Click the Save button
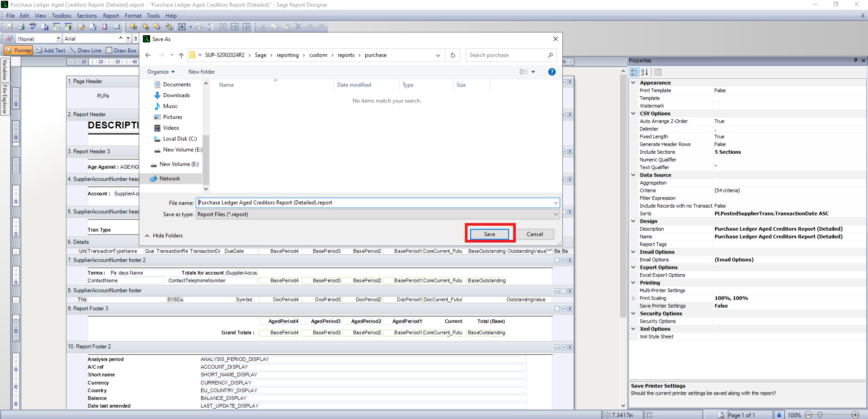The height and width of the screenshot is (419, 868). point(490,234)
